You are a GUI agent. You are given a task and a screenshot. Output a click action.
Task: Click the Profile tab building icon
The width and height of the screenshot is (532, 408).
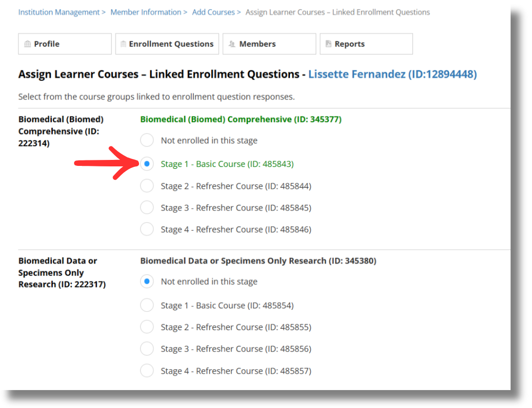click(x=27, y=44)
